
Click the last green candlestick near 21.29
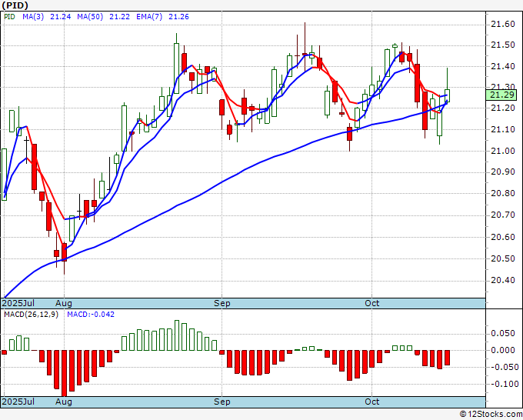(x=447, y=95)
